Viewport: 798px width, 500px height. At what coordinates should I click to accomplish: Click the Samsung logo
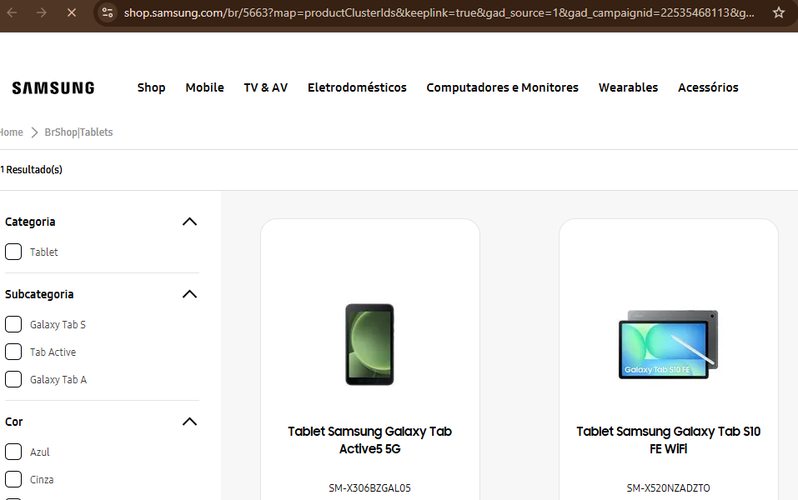53,88
